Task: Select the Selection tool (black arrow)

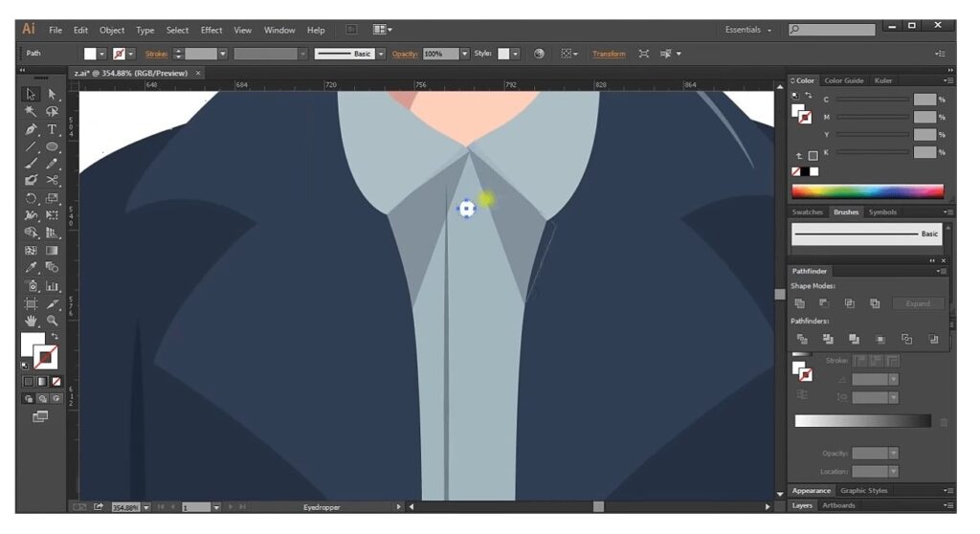Action: pyautogui.click(x=30, y=95)
